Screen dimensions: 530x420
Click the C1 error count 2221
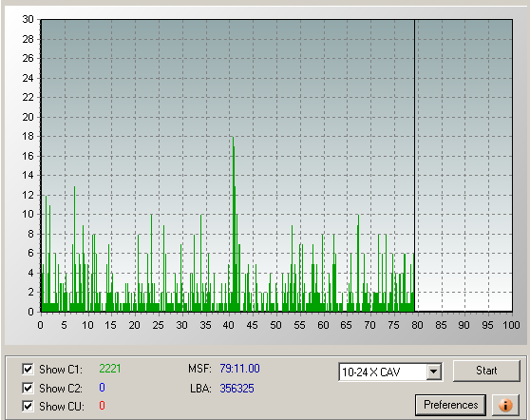click(x=110, y=369)
